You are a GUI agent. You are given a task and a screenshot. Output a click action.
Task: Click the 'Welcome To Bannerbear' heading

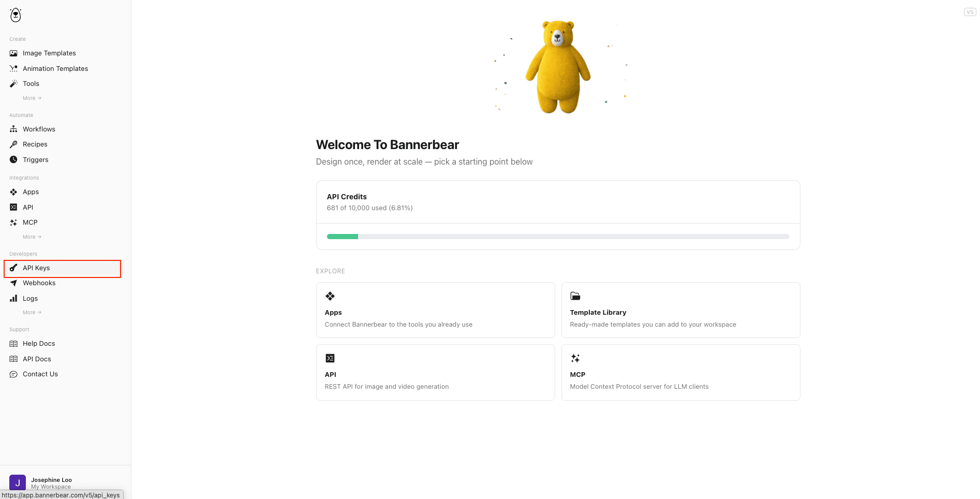388,145
